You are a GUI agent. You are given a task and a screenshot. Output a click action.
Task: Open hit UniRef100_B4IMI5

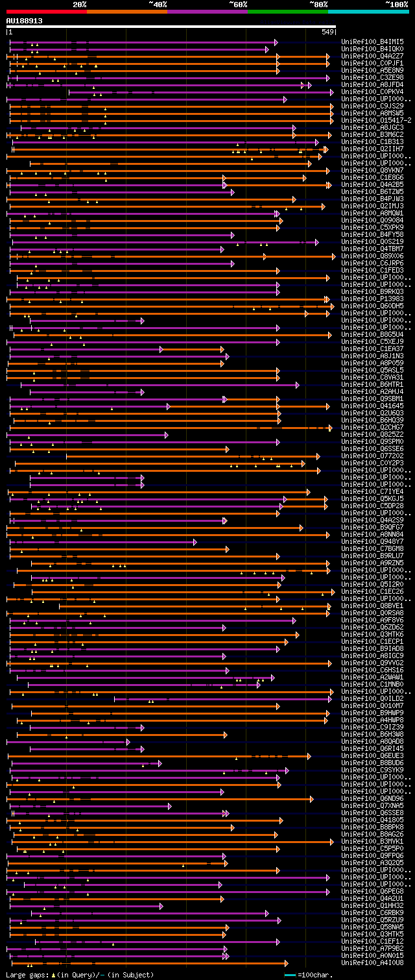[x=372, y=42]
